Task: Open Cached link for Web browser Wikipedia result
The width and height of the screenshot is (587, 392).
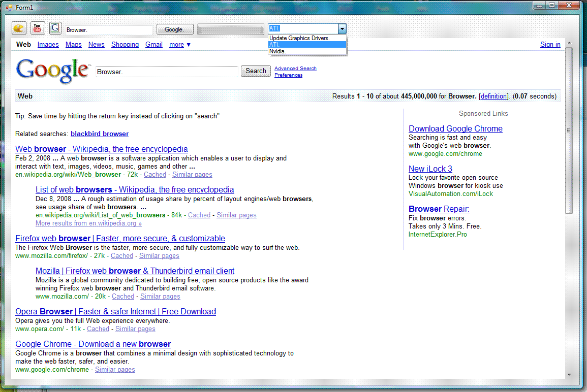Action: pos(155,175)
